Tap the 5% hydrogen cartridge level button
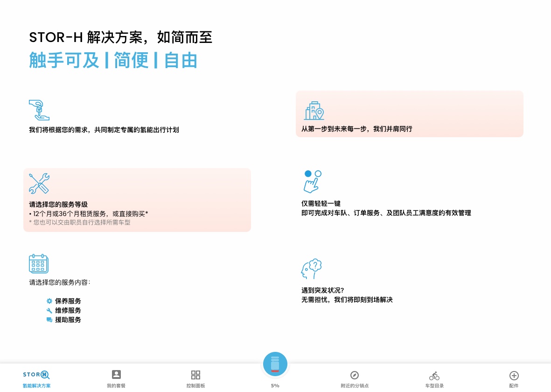This screenshot has width=551, height=392. (x=275, y=364)
